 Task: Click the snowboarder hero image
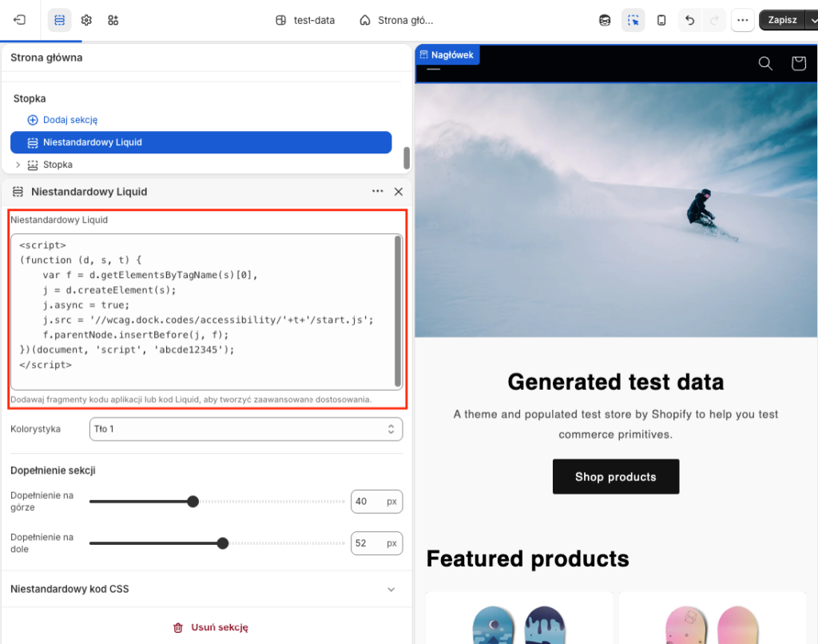click(x=616, y=210)
